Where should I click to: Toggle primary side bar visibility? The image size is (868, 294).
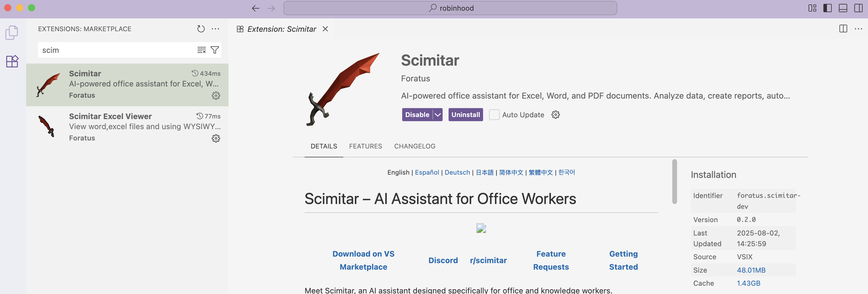(828, 8)
